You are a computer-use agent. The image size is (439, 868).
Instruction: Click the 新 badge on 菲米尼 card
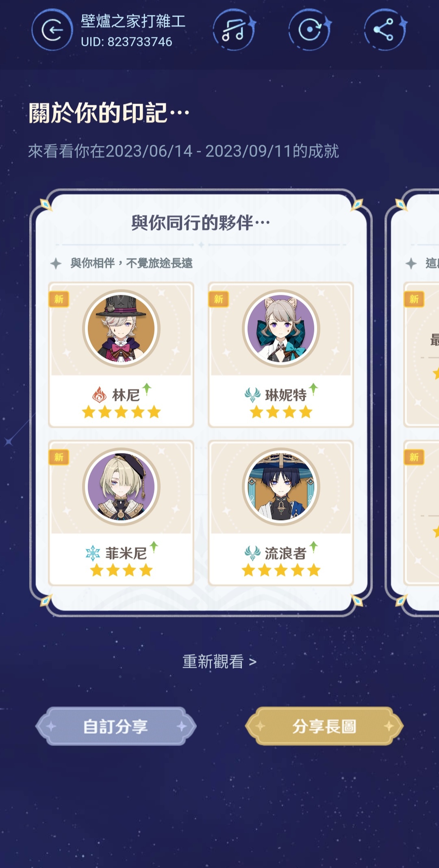click(x=59, y=457)
